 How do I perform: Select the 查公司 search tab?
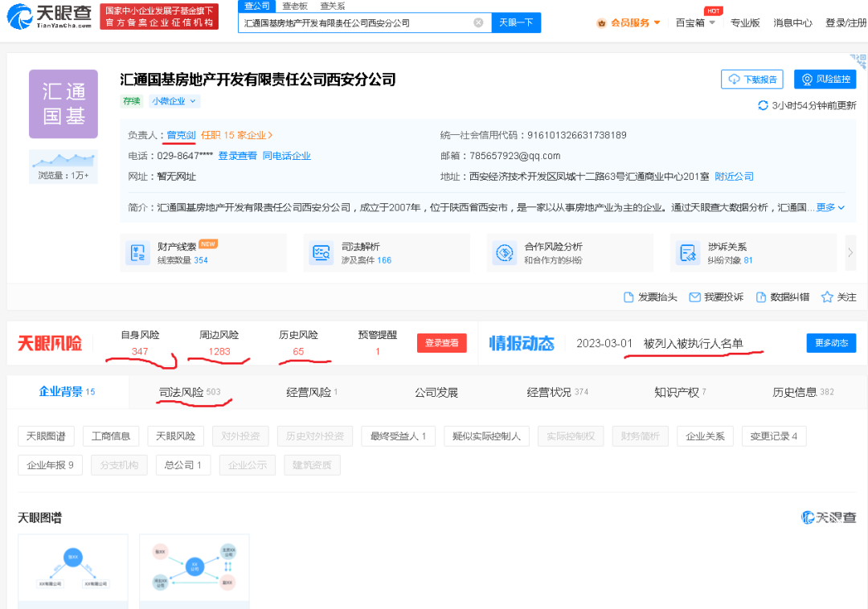tap(257, 6)
